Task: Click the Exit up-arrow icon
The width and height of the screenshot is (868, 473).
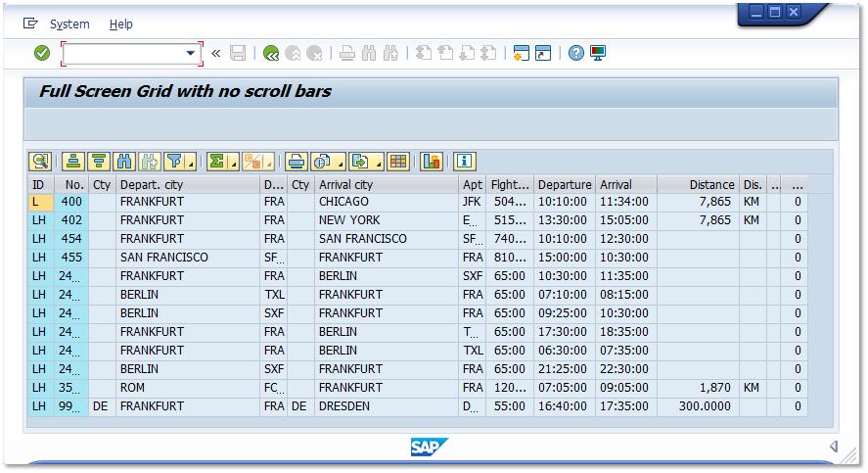Action: (x=293, y=53)
